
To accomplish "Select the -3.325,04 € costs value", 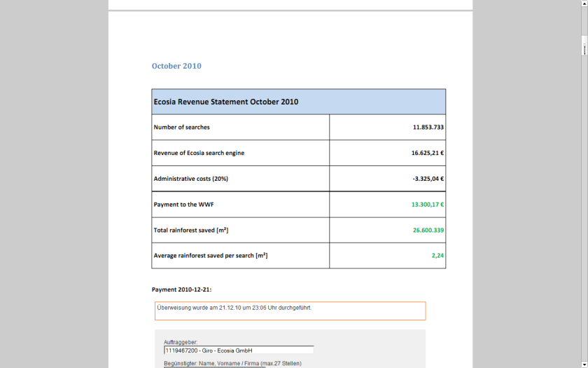I will pyautogui.click(x=428, y=179).
